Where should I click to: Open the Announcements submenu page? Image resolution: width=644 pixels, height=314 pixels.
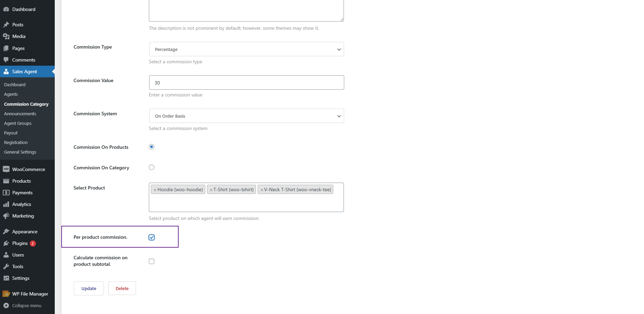pos(20,114)
